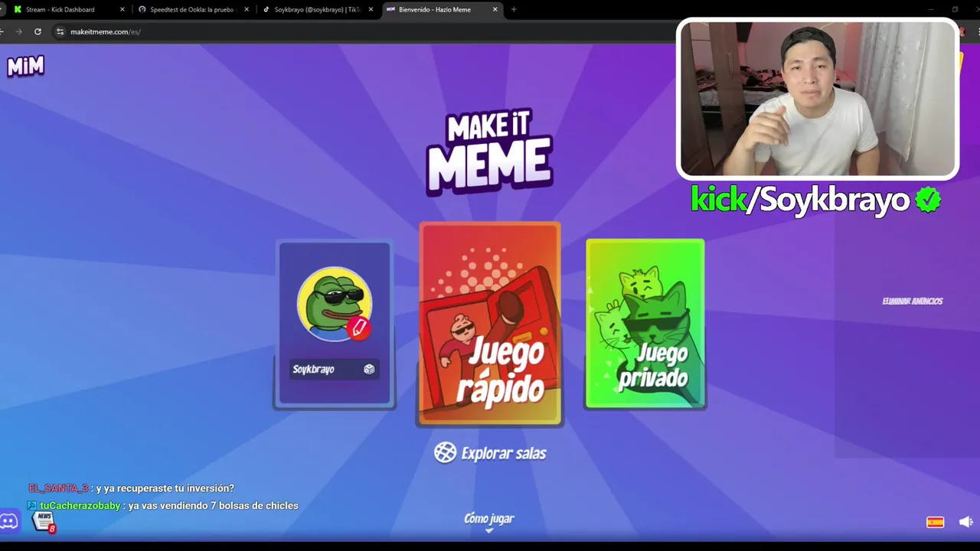The height and width of the screenshot is (551, 980).
Task: Select the Bienvenido - Hazlo Meme tab
Action: click(442, 9)
